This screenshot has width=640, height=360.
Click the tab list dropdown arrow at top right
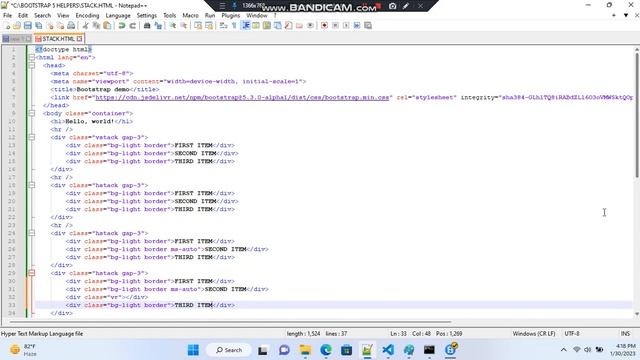pos(626,16)
